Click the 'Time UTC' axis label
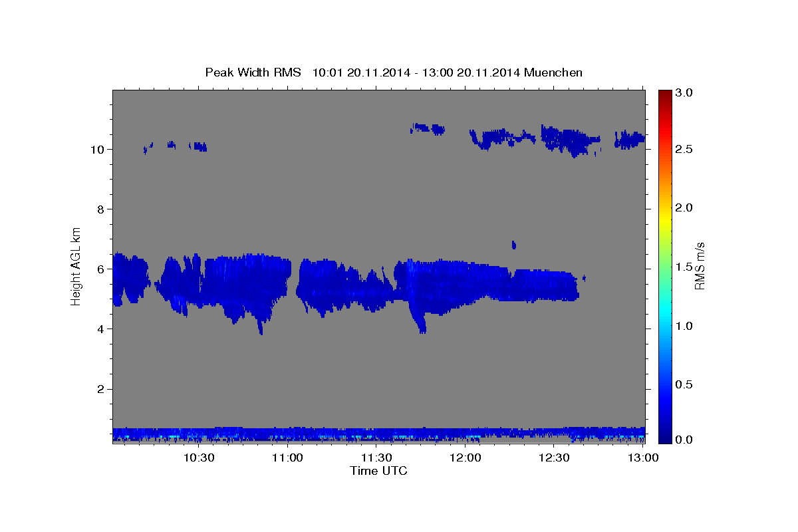 point(378,471)
